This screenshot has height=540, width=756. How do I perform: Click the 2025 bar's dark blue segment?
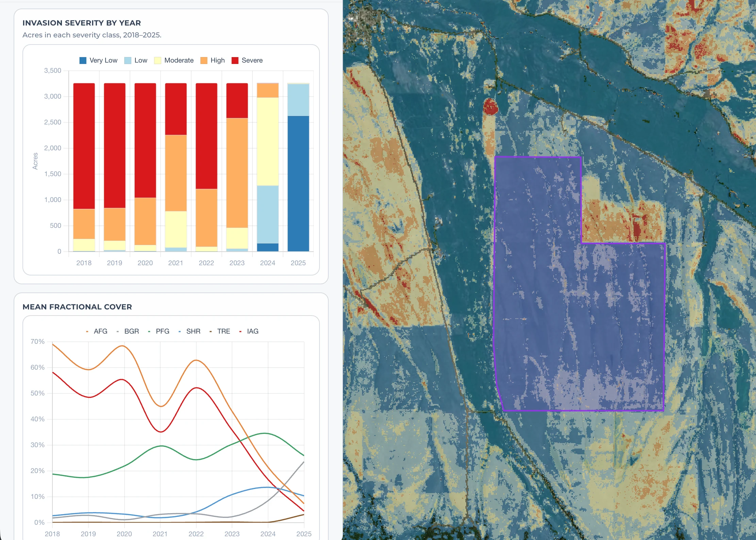coord(298,184)
